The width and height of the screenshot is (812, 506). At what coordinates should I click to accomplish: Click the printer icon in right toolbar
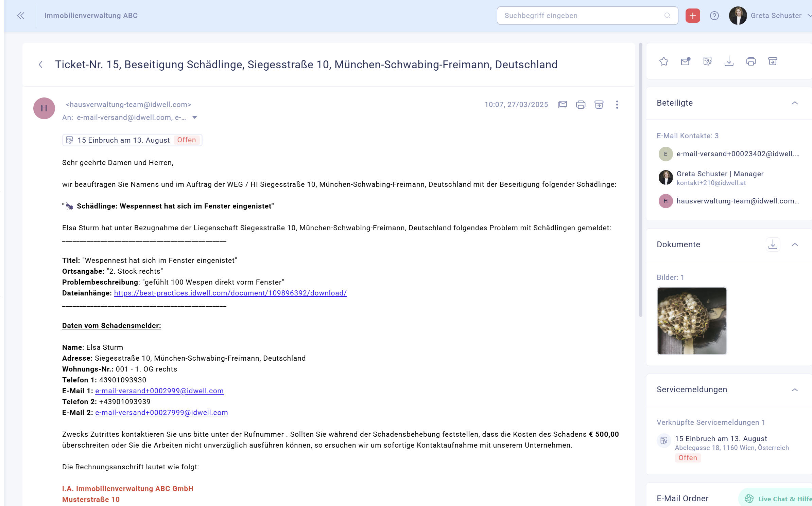pos(751,61)
